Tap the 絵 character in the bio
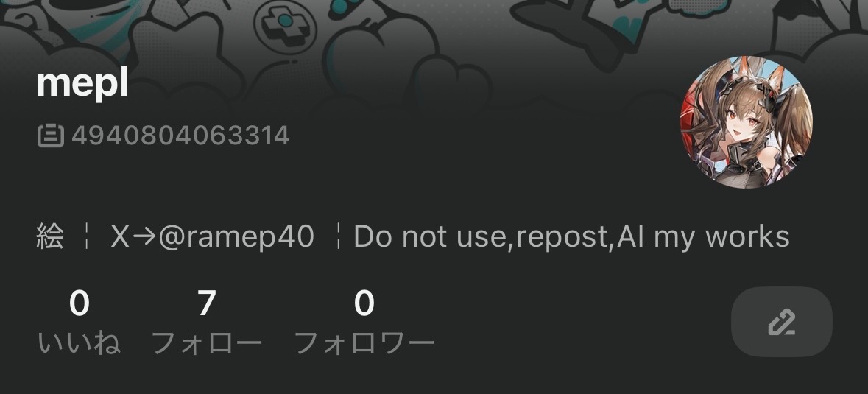Screen dimensions: 868x394 point(50,237)
